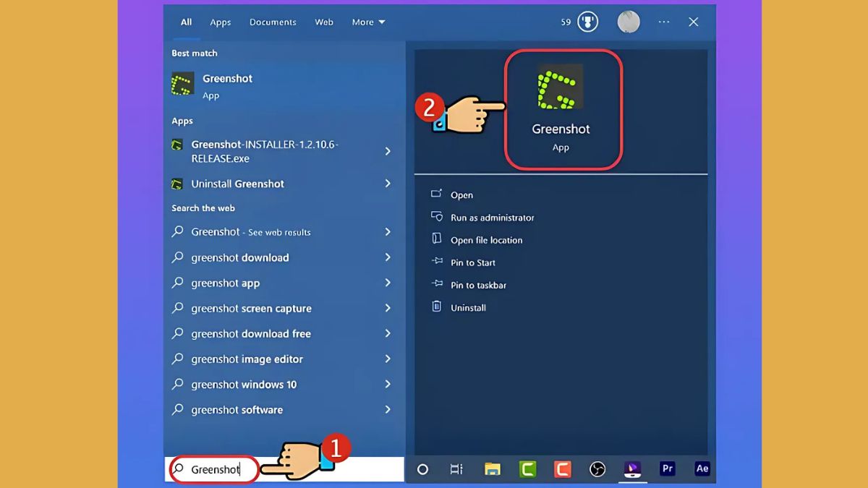Open Premiere Pro from the taskbar
This screenshot has width=868, height=488.
click(668, 468)
